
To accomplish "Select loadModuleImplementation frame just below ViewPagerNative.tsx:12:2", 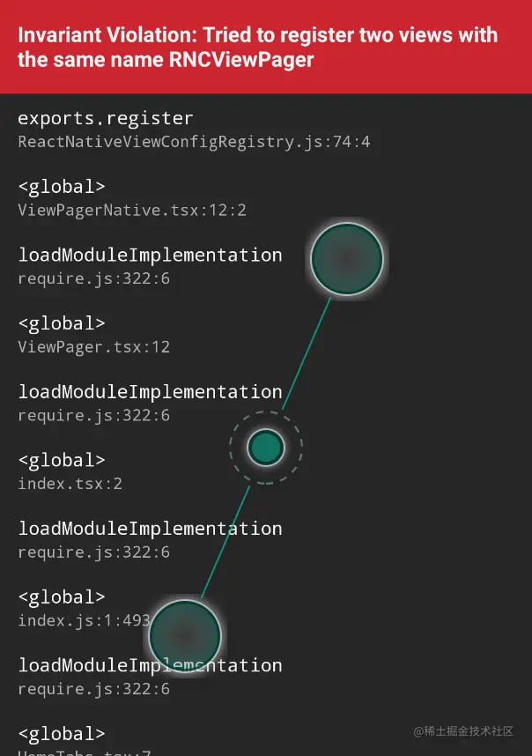I will click(x=150, y=256).
